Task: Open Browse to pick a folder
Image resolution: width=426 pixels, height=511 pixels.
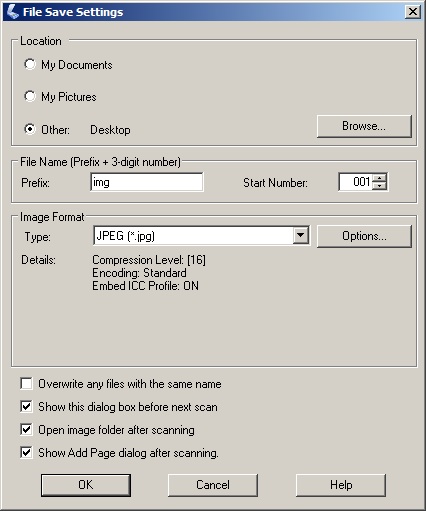Action: (x=364, y=126)
